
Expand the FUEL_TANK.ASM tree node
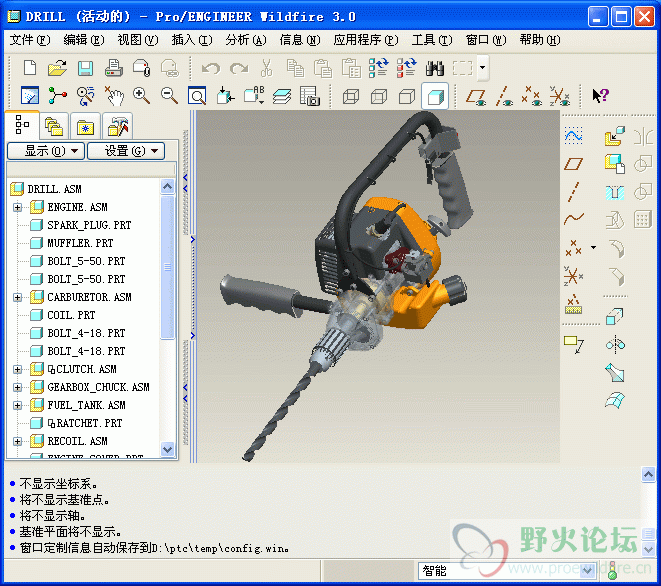pyautogui.click(x=17, y=406)
